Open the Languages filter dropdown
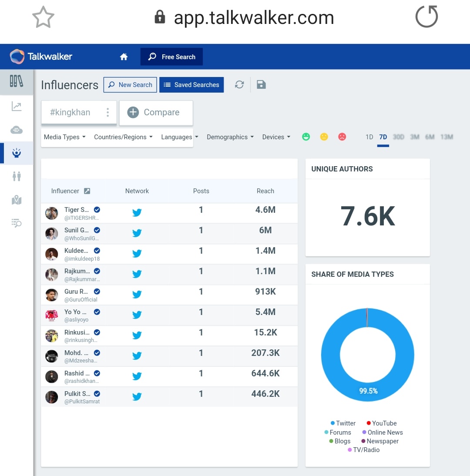 [180, 137]
